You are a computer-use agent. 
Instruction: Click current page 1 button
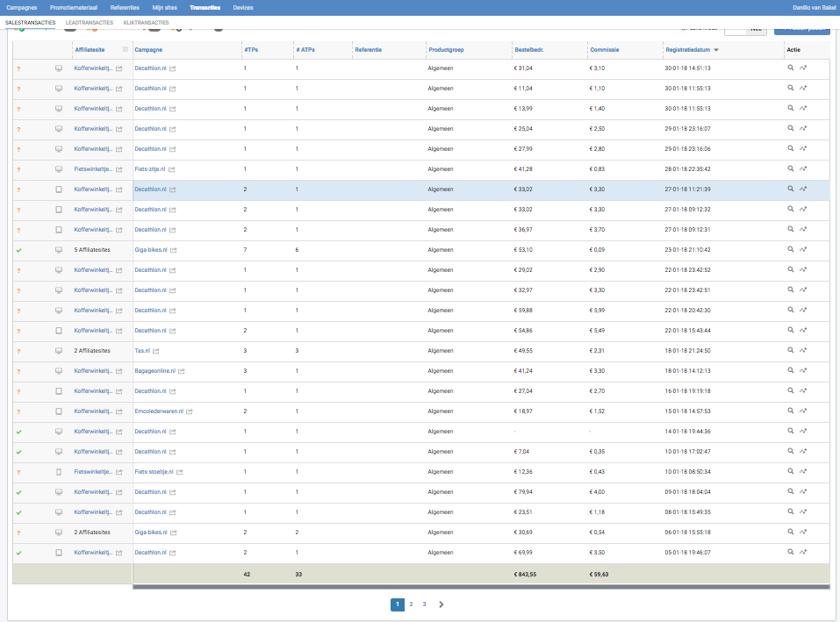coord(398,604)
